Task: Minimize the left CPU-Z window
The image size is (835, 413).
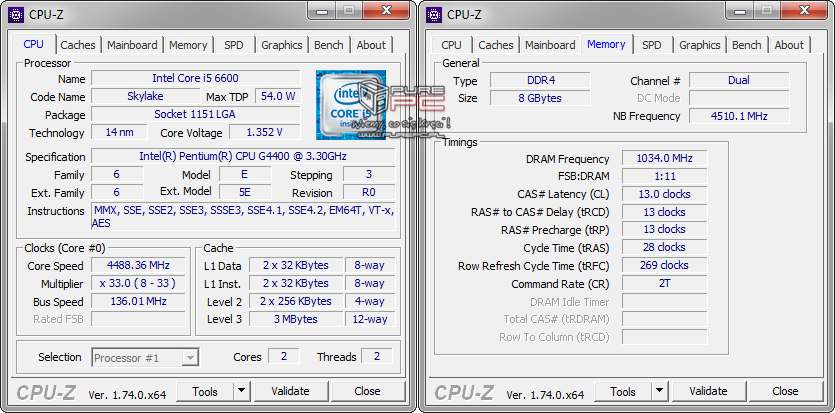Action: click(x=321, y=10)
